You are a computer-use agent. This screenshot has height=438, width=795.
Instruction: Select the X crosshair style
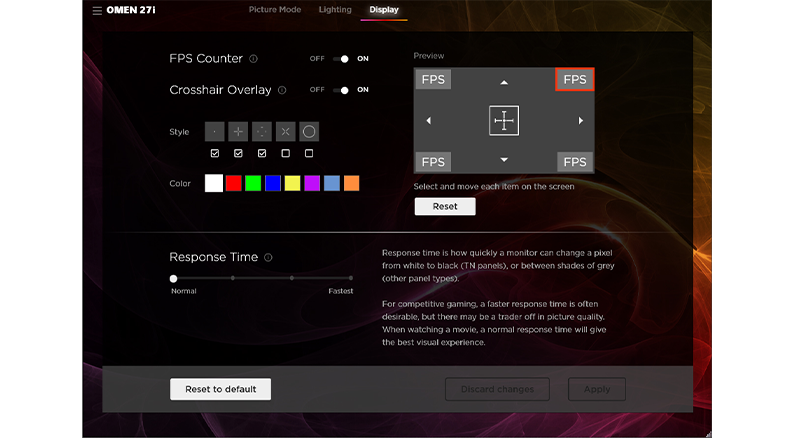[x=285, y=132]
